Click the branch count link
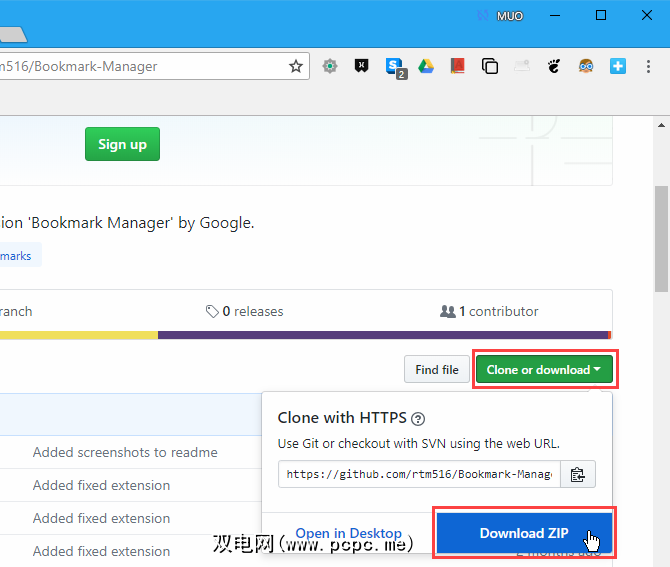Viewport: 670px width, 567px height. pyautogui.click(x=16, y=311)
